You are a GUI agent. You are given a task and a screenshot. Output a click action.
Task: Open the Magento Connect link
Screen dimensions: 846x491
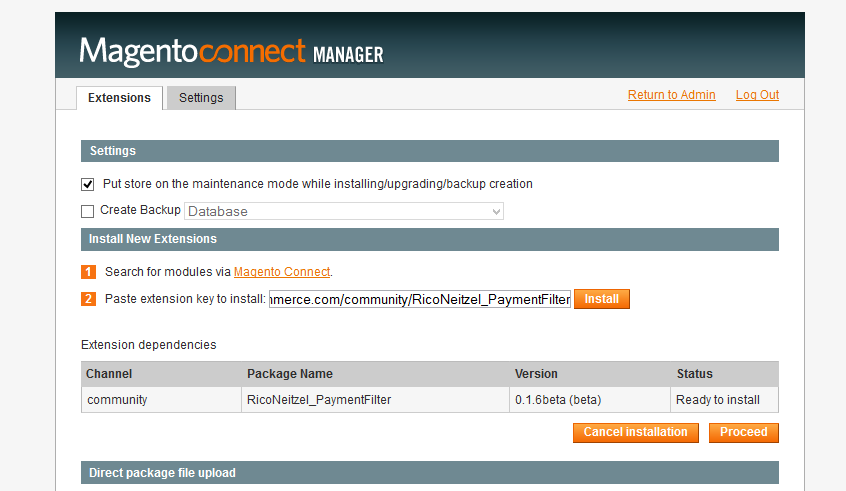coord(282,272)
